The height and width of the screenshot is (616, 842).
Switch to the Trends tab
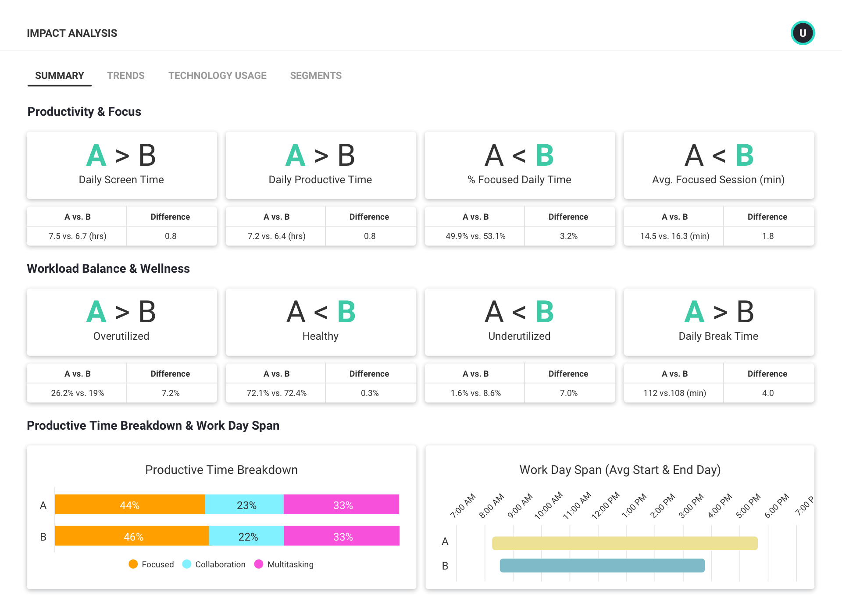(x=126, y=75)
